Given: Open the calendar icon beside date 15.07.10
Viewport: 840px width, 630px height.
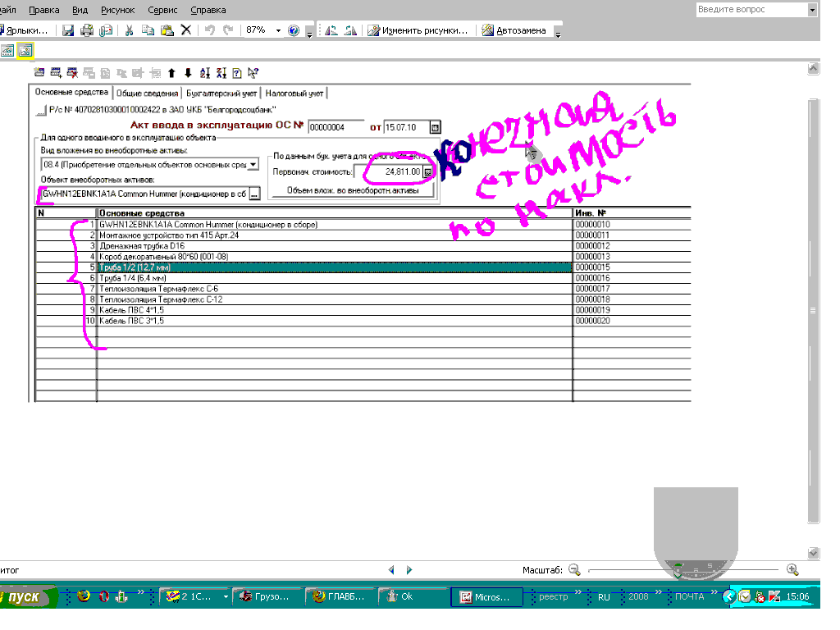Looking at the screenshot, I should (436, 127).
